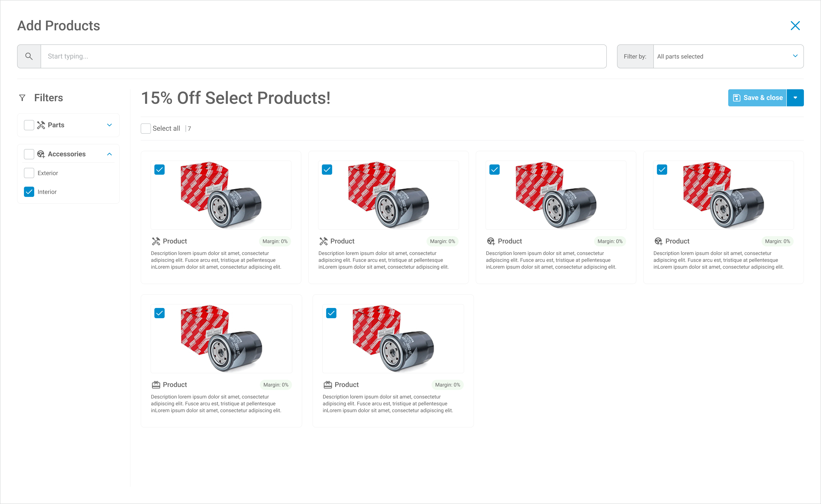Click steering wheel icon on third product card
The height and width of the screenshot is (504, 821).
(x=491, y=241)
